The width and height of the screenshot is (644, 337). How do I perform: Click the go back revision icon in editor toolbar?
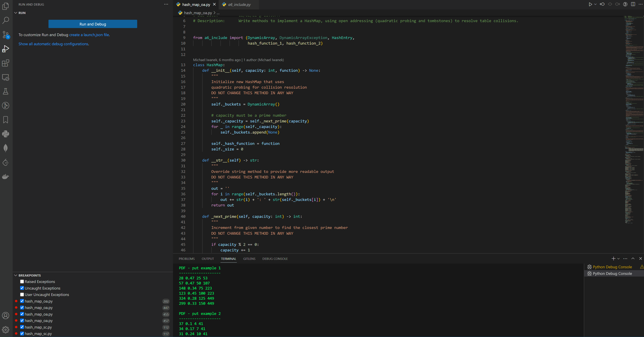[x=602, y=4]
